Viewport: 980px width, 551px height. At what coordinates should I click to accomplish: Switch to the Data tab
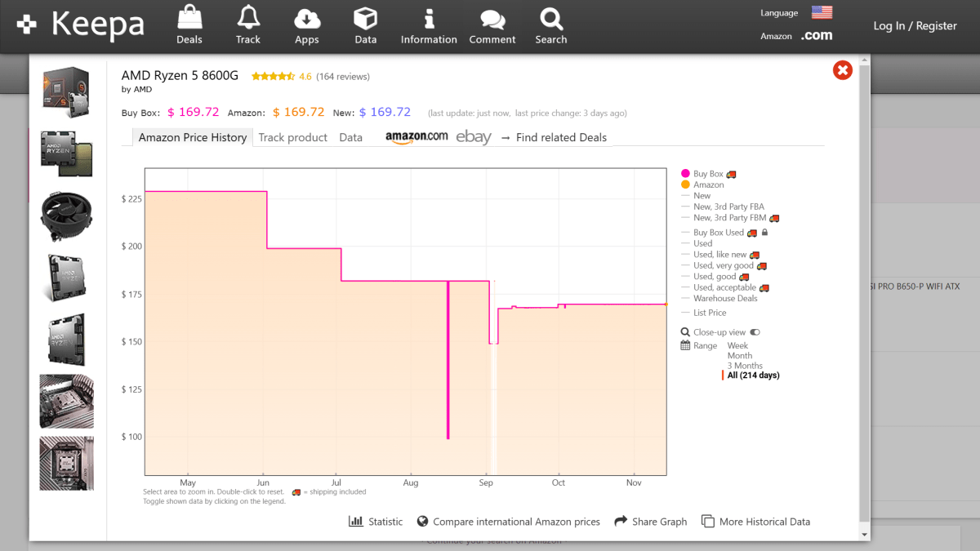(350, 137)
